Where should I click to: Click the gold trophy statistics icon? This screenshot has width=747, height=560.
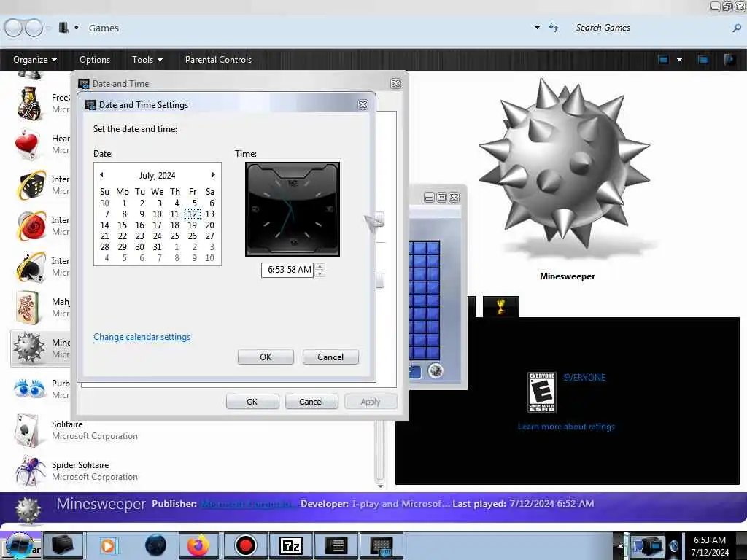500,306
